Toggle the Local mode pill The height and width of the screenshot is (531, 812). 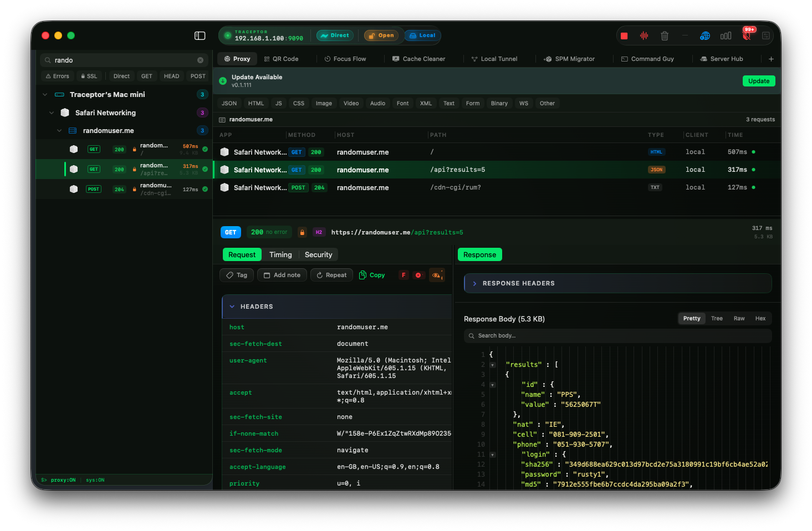click(x=422, y=35)
